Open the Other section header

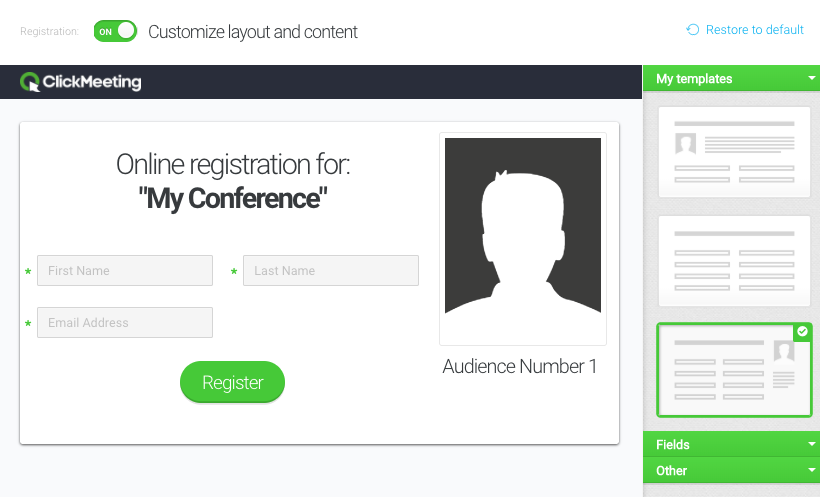pos(731,470)
